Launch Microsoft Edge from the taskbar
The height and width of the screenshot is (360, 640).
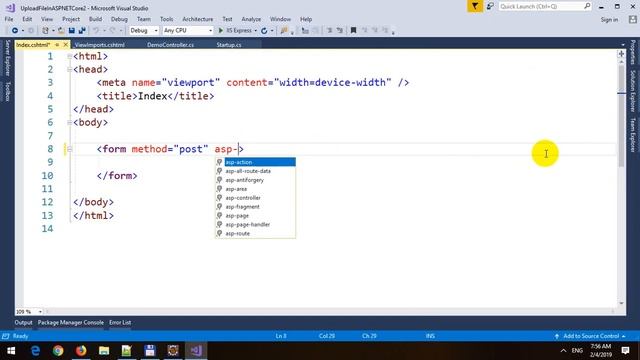coord(36,351)
